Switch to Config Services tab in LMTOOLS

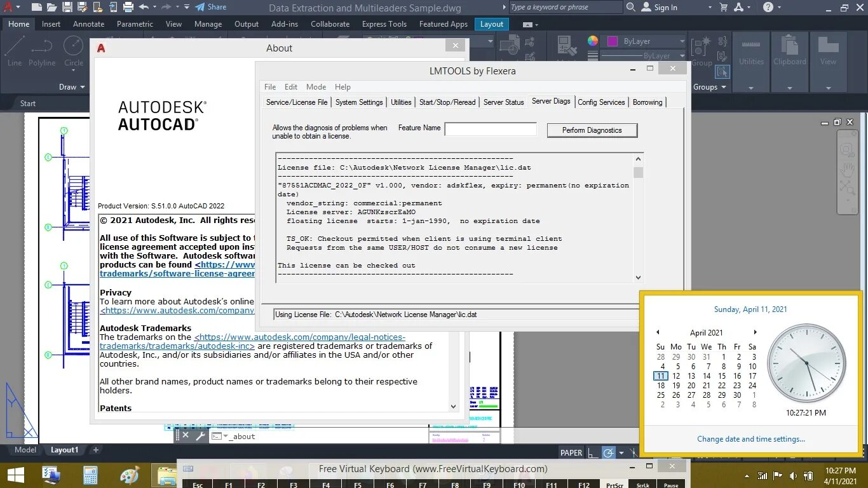pos(601,102)
